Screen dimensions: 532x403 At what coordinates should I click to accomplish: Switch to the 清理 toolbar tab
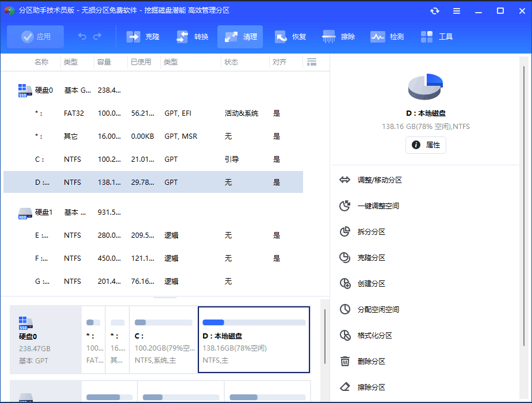coord(241,36)
